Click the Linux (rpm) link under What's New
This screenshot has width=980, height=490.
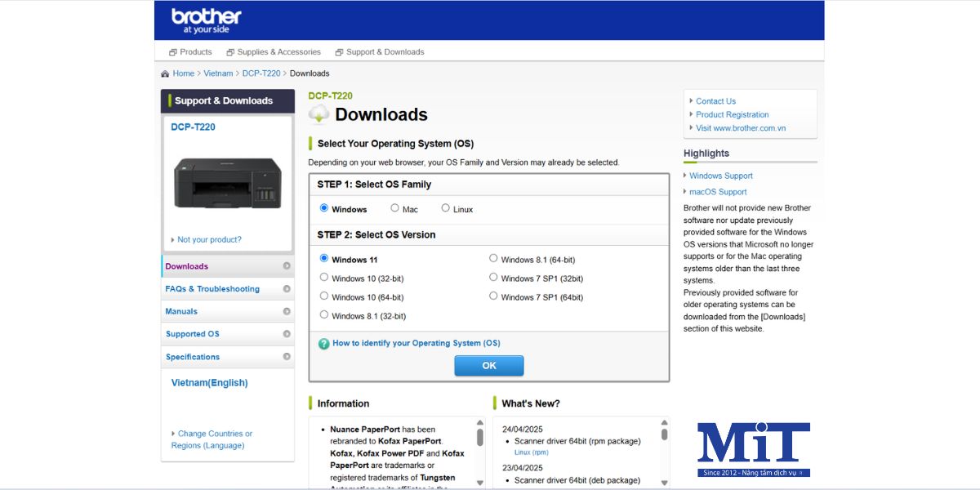click(x=531, y=452)
